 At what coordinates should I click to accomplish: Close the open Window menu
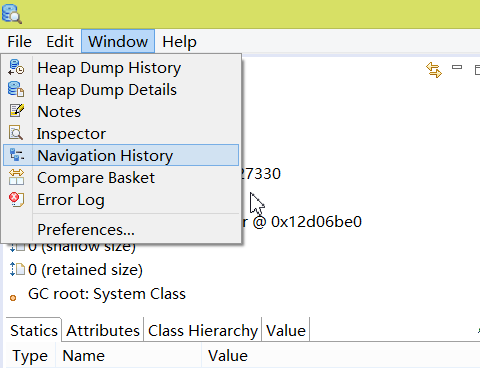tap(118, 42)
